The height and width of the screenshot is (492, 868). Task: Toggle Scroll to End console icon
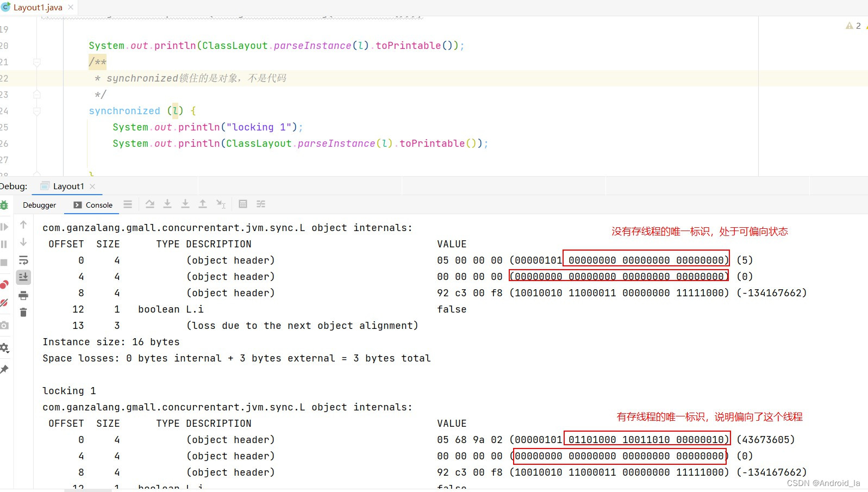pos(23,277)
